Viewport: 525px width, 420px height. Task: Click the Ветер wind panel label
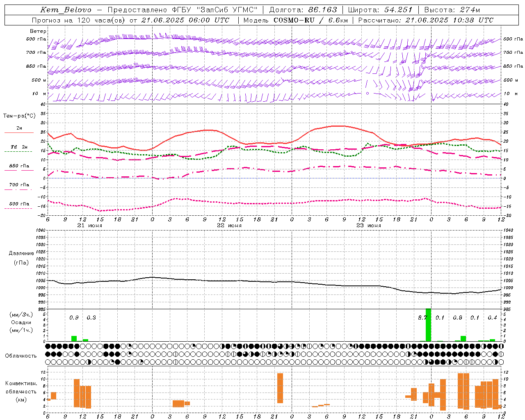click(x=38, y=31)
